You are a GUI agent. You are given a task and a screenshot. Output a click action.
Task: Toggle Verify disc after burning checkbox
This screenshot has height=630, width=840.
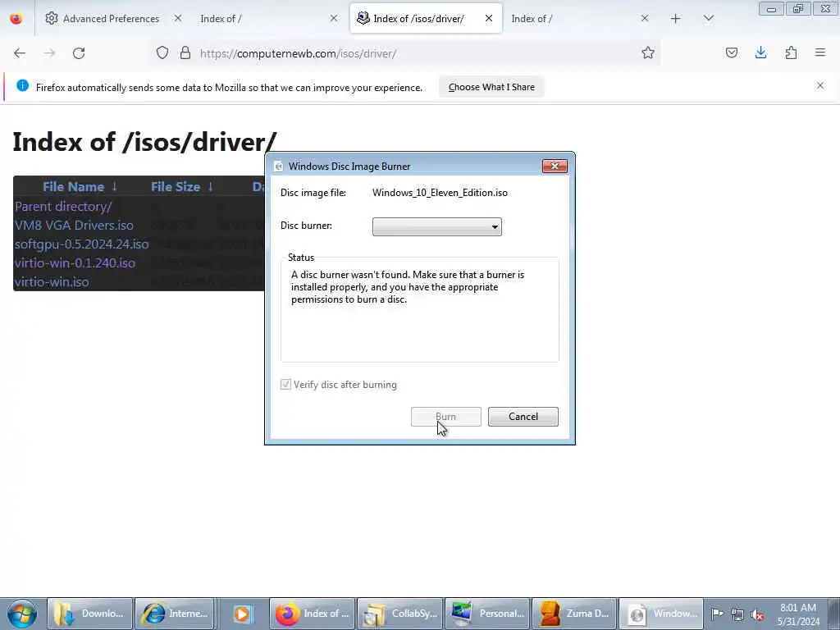(285, 384)
